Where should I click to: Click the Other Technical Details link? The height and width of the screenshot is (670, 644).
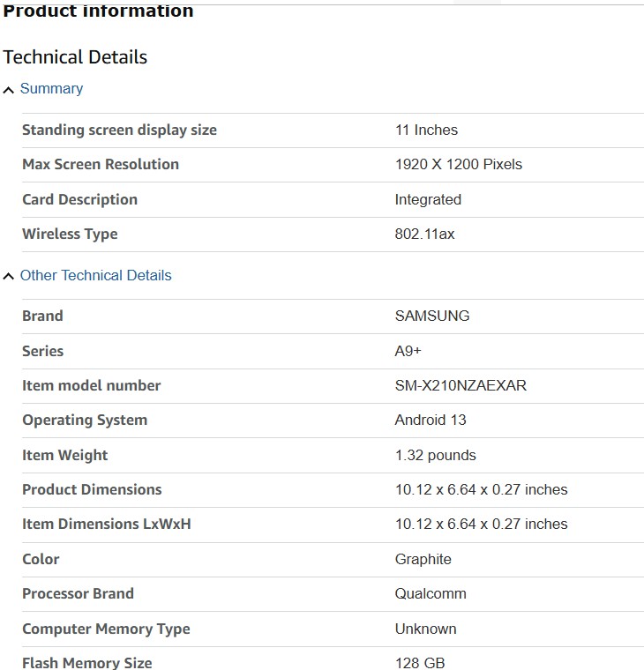[95, 276]
